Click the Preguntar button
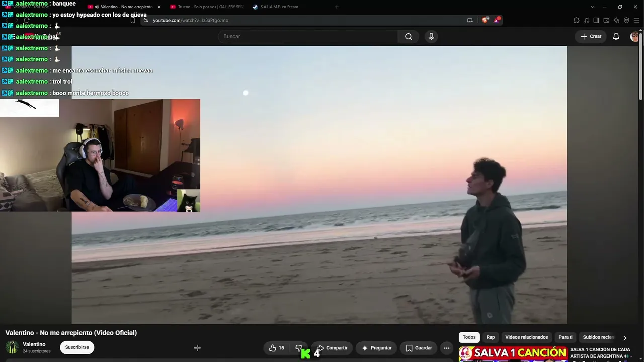The image size is (644, 362). (377, 348)
